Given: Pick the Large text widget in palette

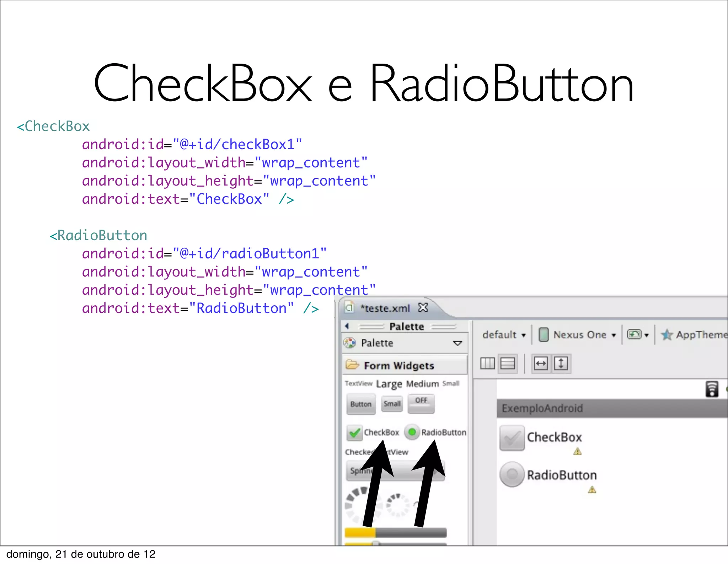Looking at the screenshot, I should coord(389,384).
